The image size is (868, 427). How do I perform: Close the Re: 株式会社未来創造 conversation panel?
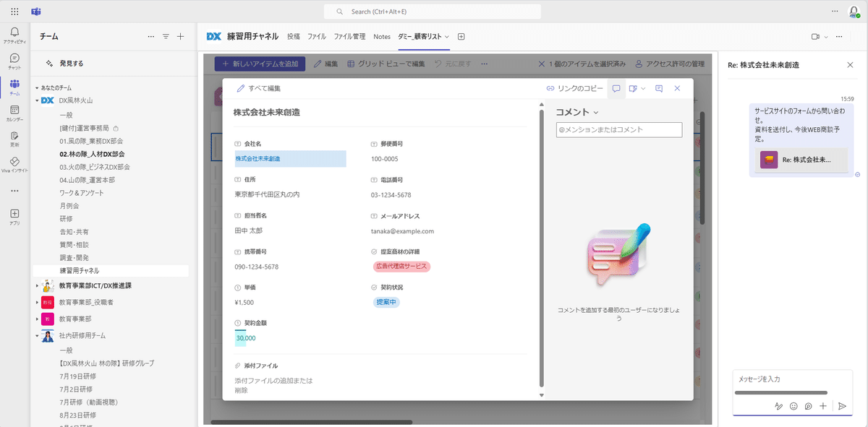point(850,65)
